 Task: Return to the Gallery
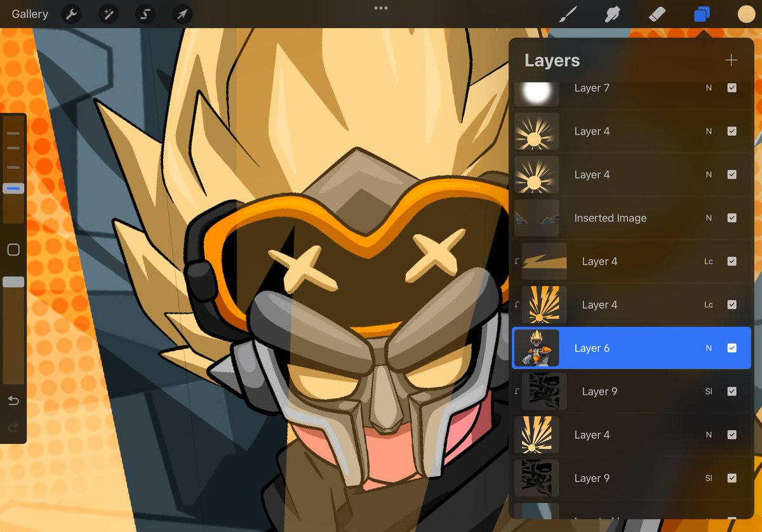coord(30,14)
